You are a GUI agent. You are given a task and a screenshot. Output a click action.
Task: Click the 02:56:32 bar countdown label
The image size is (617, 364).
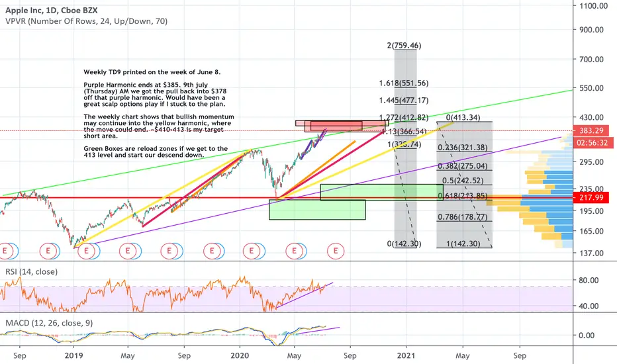coord(593,142)
